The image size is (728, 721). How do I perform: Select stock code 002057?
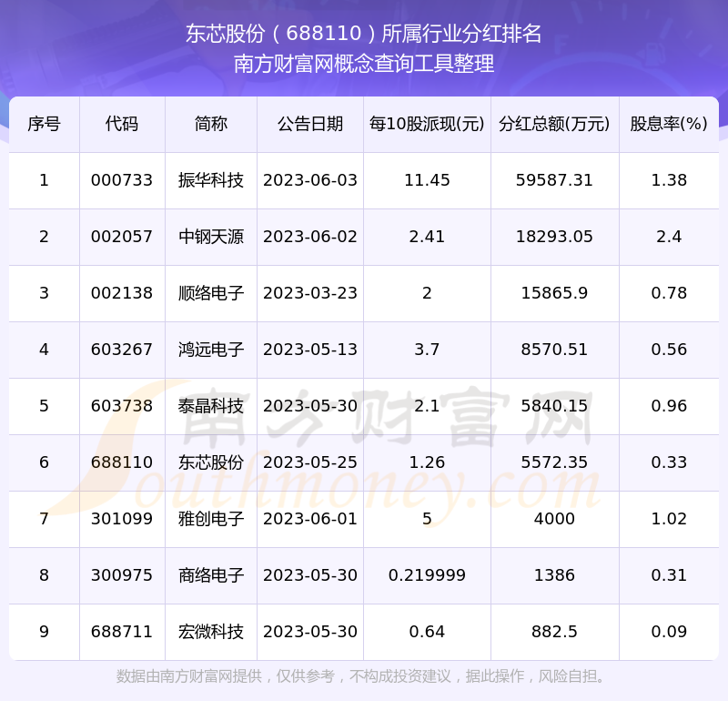122,237
